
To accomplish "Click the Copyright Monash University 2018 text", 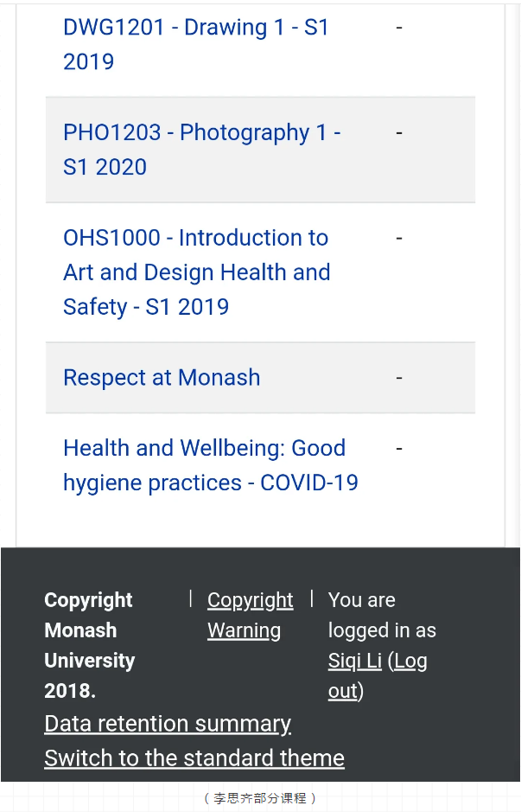I will (90, 645).
